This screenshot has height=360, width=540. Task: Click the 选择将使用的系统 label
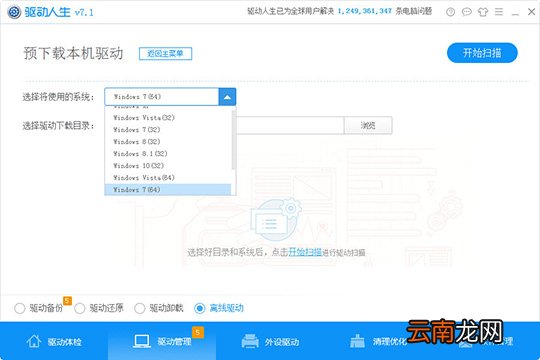pos(58,97)
